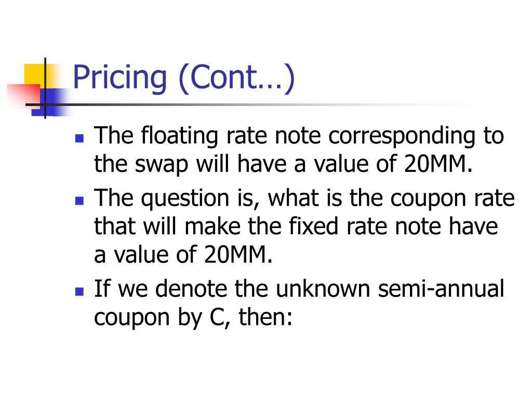Click the word 'swap' in first bullet
This screenshot has height=399, width=532.
pyautogui.click(x=161, y=165)
